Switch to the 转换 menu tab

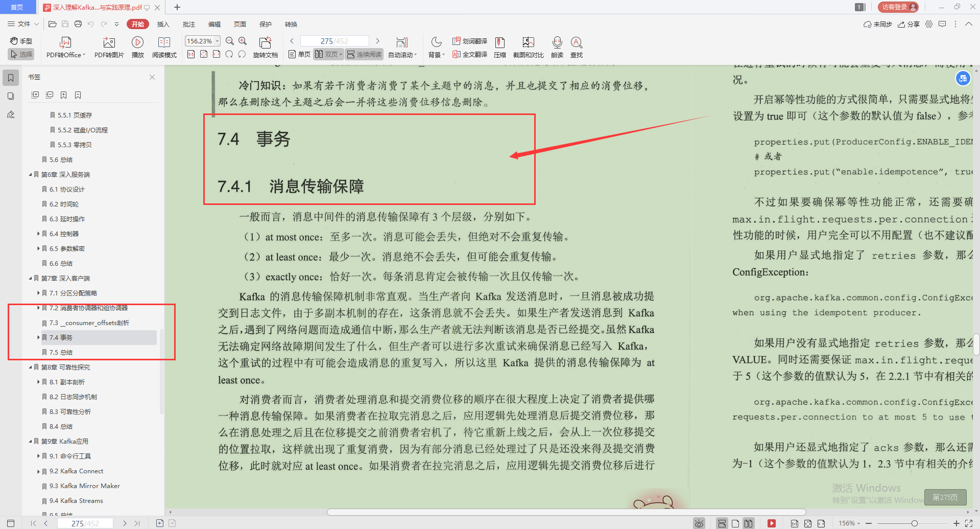291,24
